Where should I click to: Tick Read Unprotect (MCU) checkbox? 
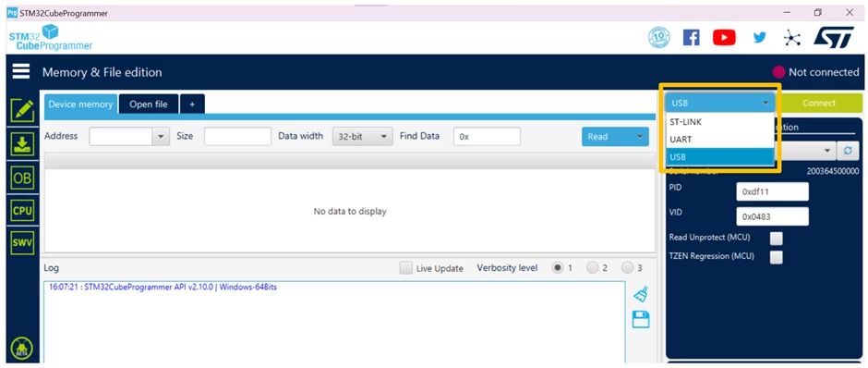click(777, 239)
